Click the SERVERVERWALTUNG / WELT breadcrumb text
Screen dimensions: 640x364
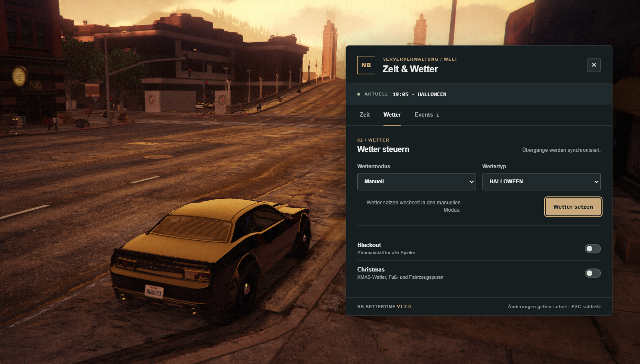pos(420,59)
